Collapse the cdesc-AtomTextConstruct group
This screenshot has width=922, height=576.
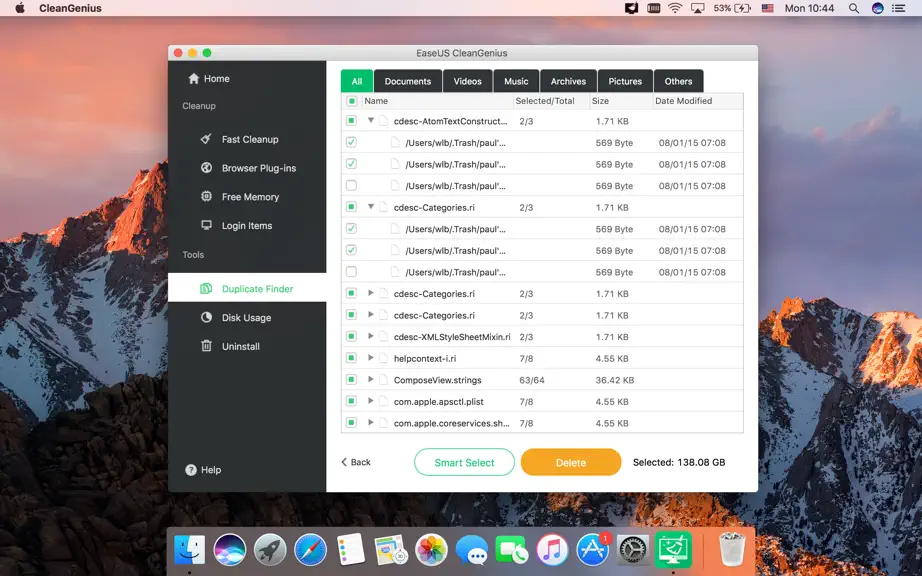pos(371,120)
